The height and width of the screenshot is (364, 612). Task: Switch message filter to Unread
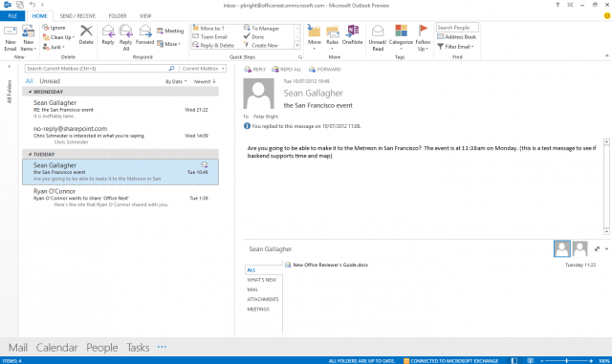click(x=50, y=81)
